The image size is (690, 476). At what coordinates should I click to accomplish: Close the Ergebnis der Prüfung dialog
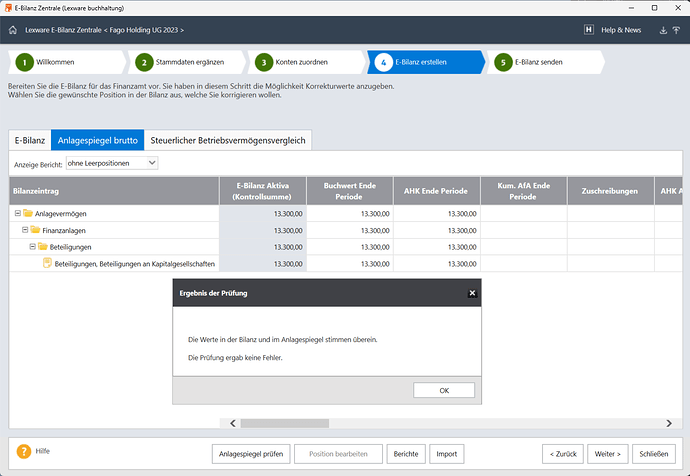point(472,293)
